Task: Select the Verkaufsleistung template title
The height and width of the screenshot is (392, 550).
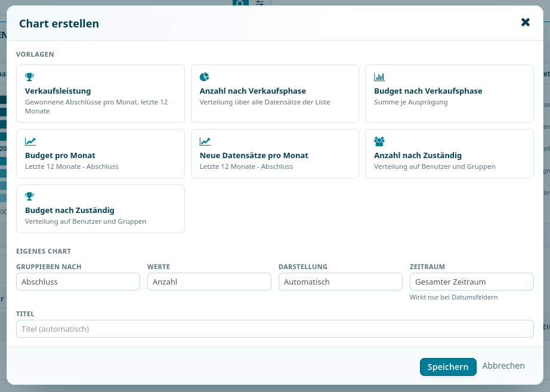Action: coord(58,91)
